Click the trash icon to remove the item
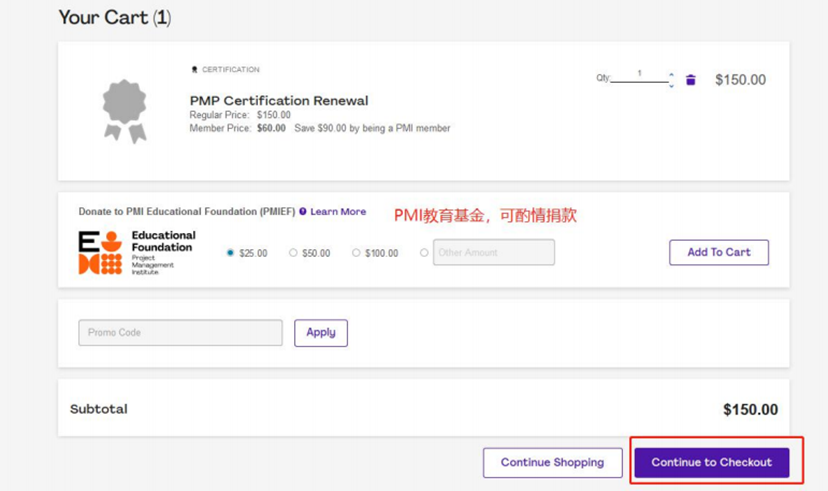The width and height of the screenshot is (828, 491). pyautogui.click(x=690, y=80)
